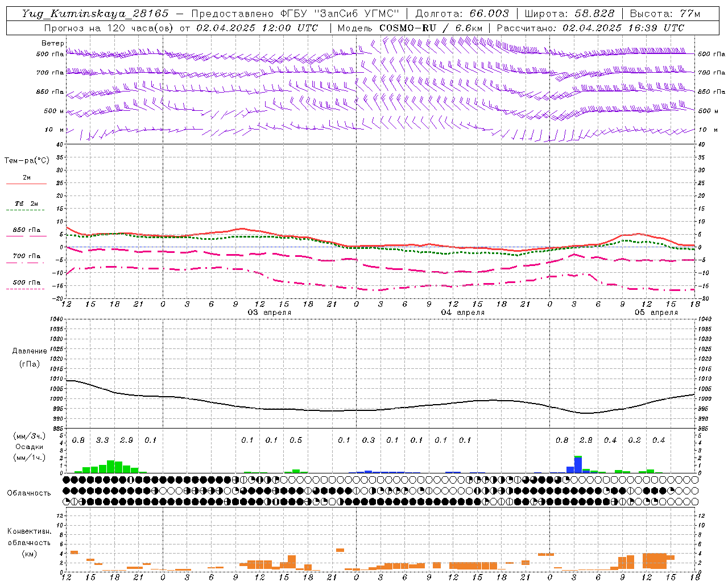Click the (мм/3ч.) precipitation unit label
Viewport: 728px width, 582px height.
[30, 436]
